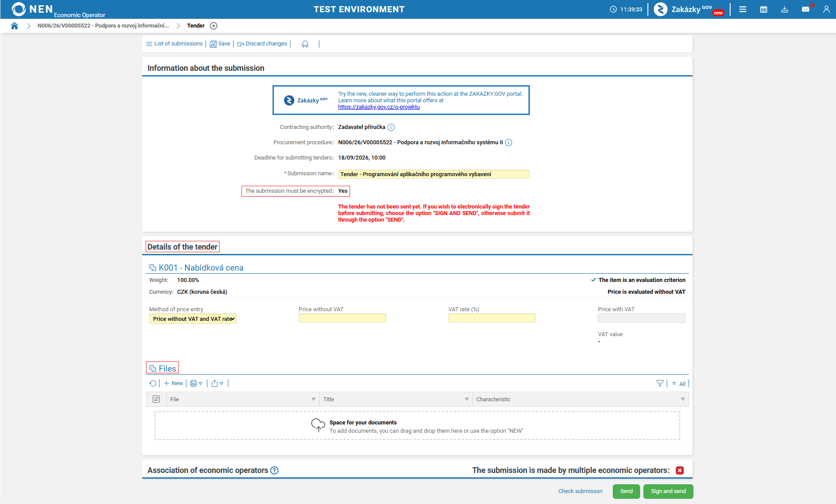
Task: Click the VAT rate (%) field
Action: point(492,318)
